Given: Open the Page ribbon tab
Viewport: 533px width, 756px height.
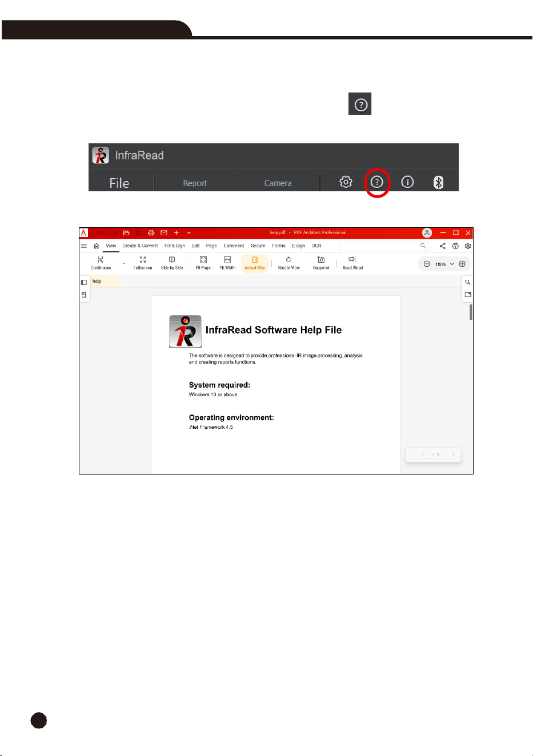Looking at the screenshot, I should (211, 246).
